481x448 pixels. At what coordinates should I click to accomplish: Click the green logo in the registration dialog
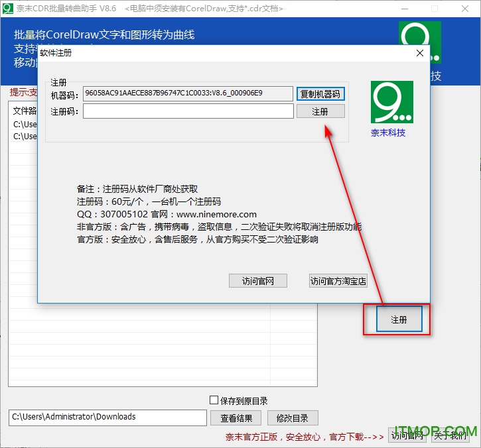391,102
